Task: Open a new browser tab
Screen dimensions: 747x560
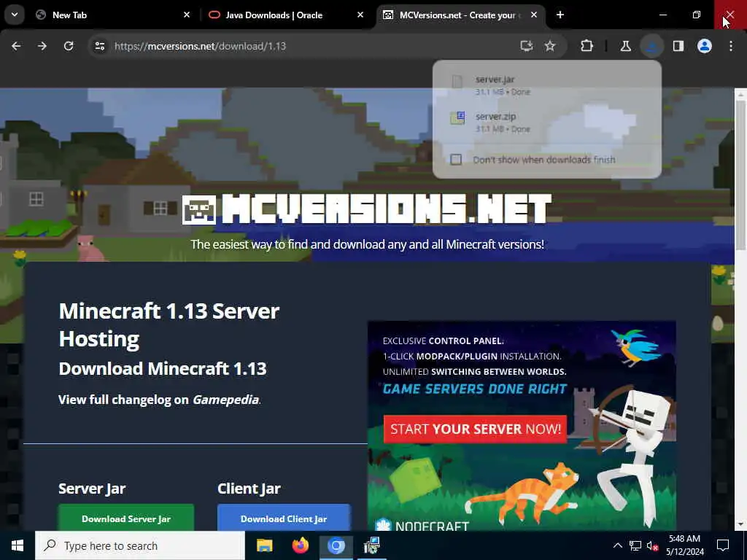Action: [x=560, y=15]
